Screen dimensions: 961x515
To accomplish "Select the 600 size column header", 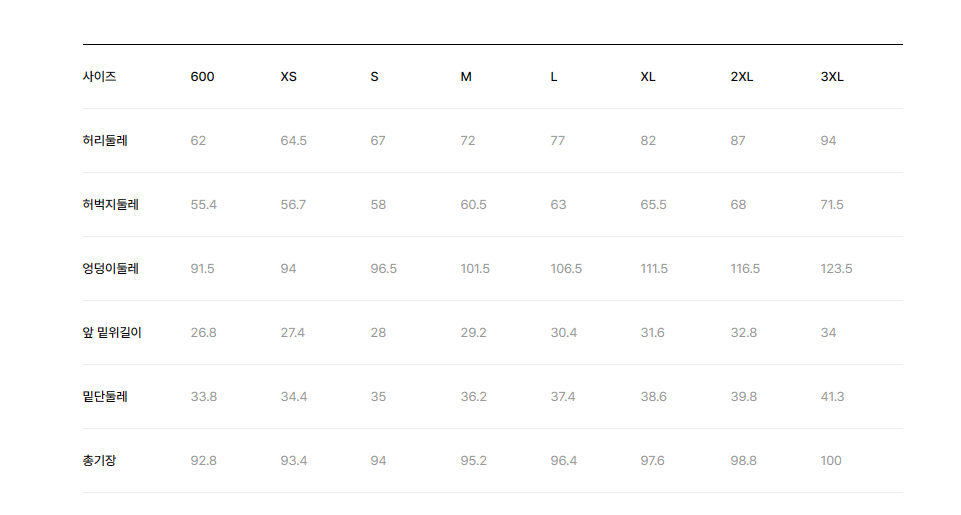I will pos(202,77).
